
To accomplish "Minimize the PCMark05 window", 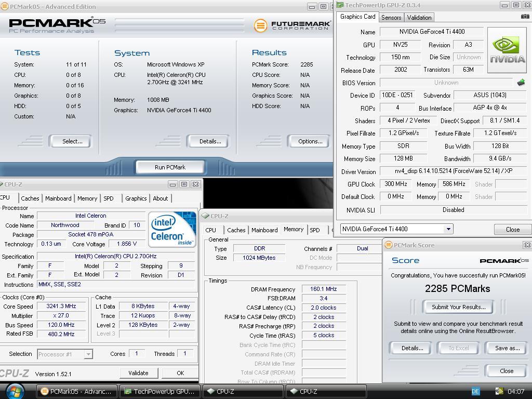I will pyautogui.click(x=312, y=6).
